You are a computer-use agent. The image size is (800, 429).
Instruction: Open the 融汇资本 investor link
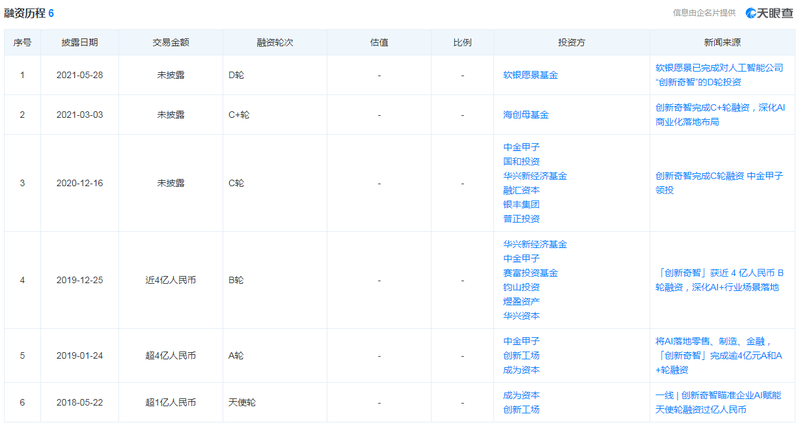click(521, 190)
